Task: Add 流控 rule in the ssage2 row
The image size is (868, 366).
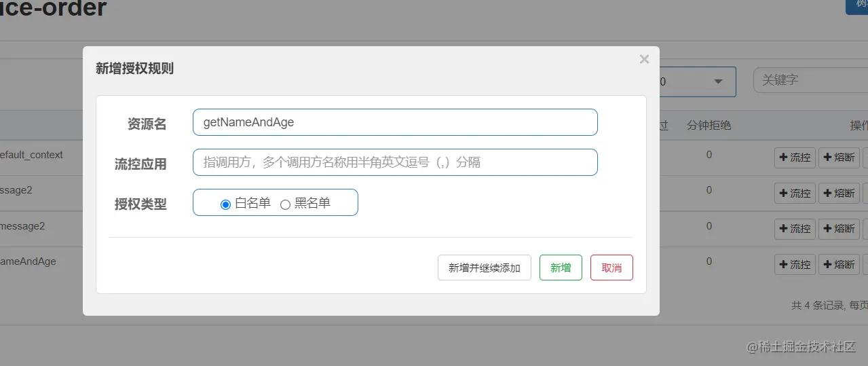Action: click(795, 193)
